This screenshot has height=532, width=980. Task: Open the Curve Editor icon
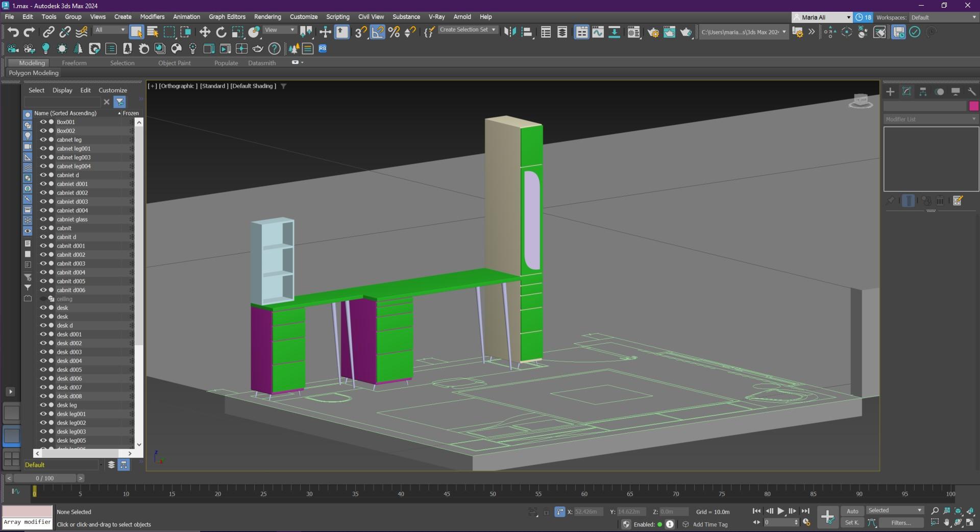click(598, 32)
